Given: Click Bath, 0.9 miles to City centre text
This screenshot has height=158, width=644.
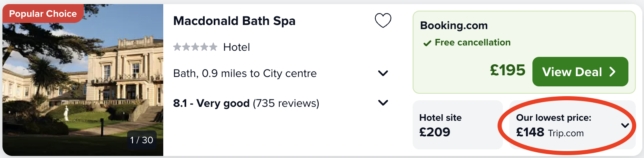Looking at the screenshot, I should [245, 73].
